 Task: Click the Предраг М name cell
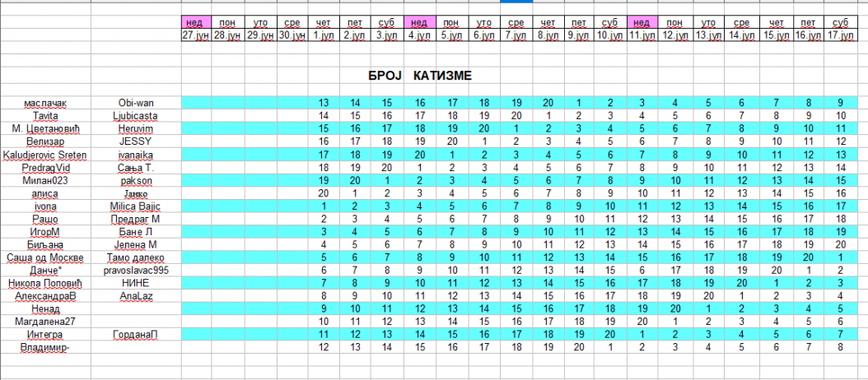[x=136, y=219]
